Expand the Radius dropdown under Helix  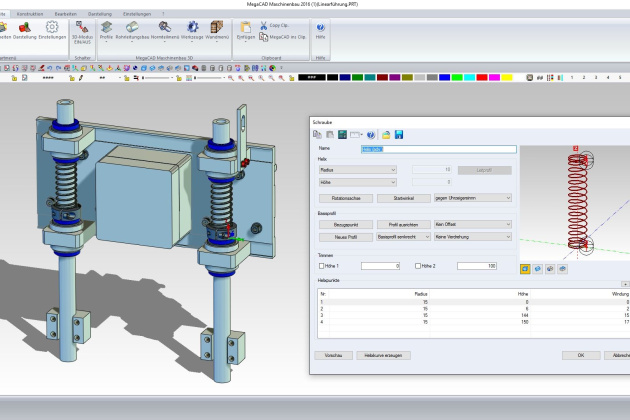point(355,170)
